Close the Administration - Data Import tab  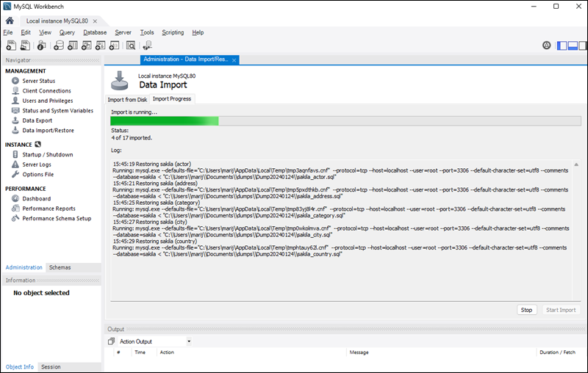234,60
